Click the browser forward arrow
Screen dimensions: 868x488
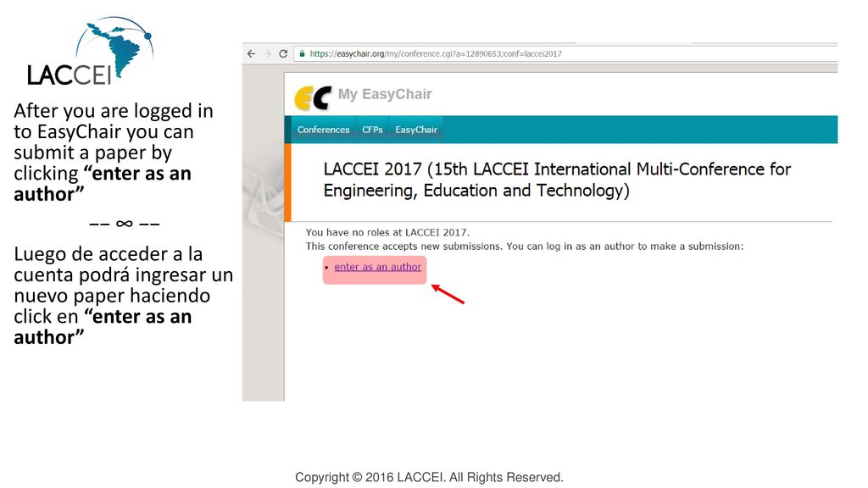pos(267,53)
